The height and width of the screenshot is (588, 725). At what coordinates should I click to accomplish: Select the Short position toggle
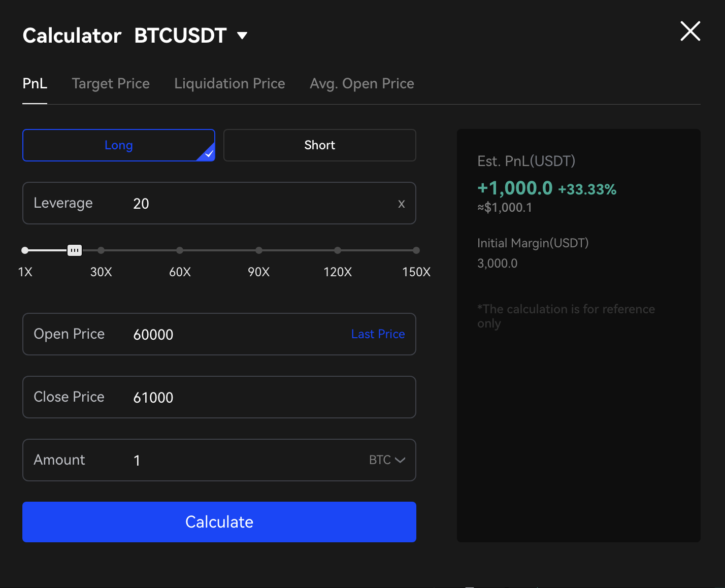point(319,145)
